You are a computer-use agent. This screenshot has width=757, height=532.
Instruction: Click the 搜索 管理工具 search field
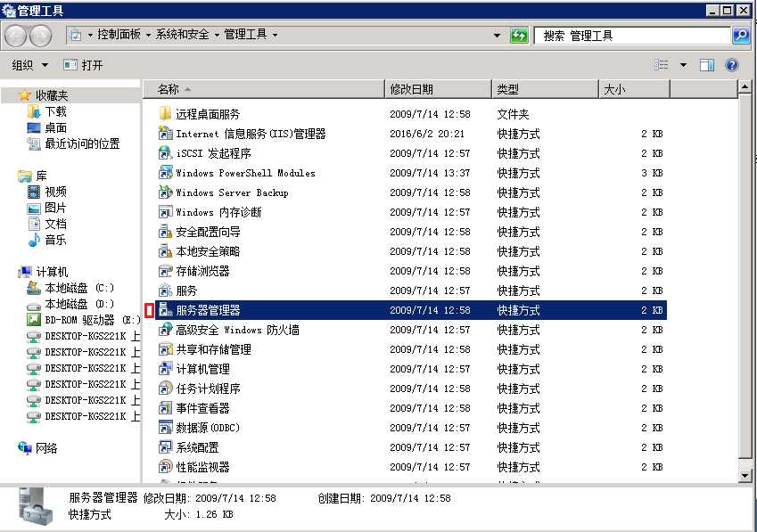tap(632, 36)
